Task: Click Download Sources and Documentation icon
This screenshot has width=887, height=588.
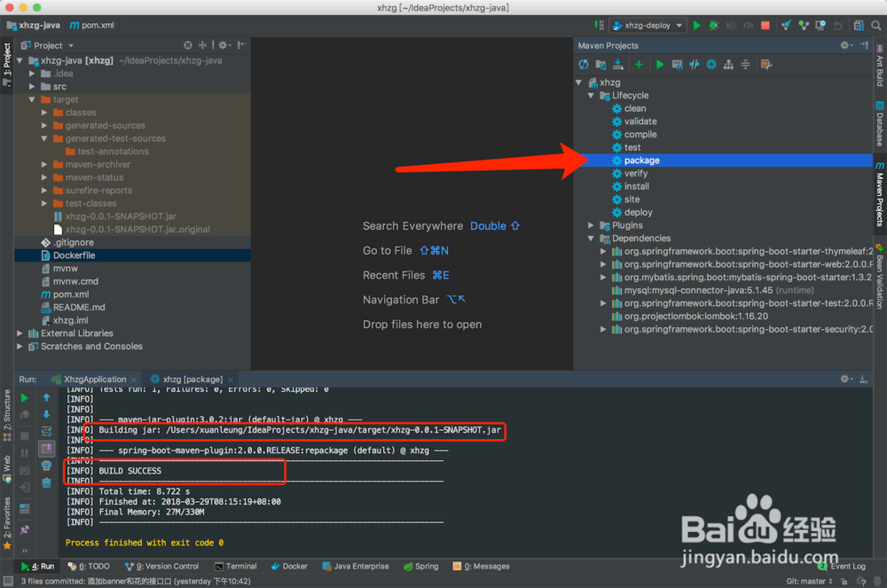Action: click(618, 65)
